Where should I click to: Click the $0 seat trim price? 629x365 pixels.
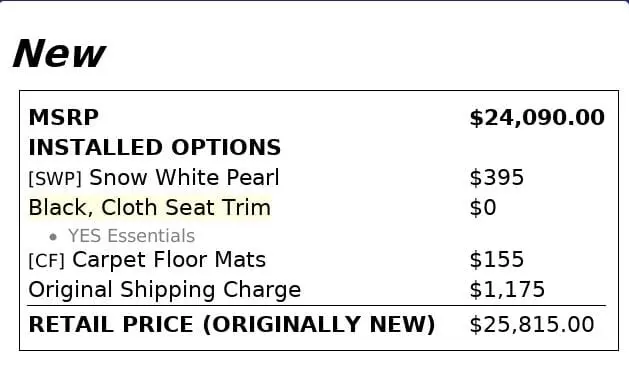pyautogui.click(x=483, y=207)
